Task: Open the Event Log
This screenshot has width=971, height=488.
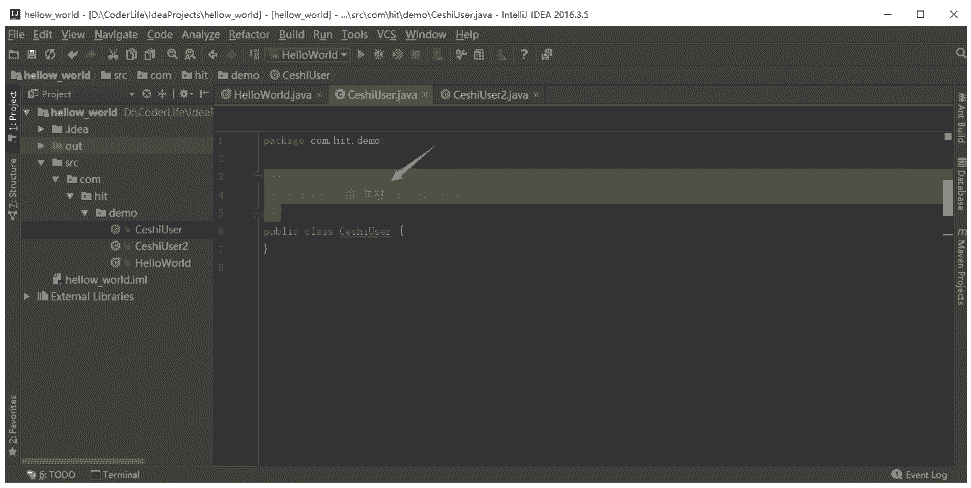Action: point(919,475)
